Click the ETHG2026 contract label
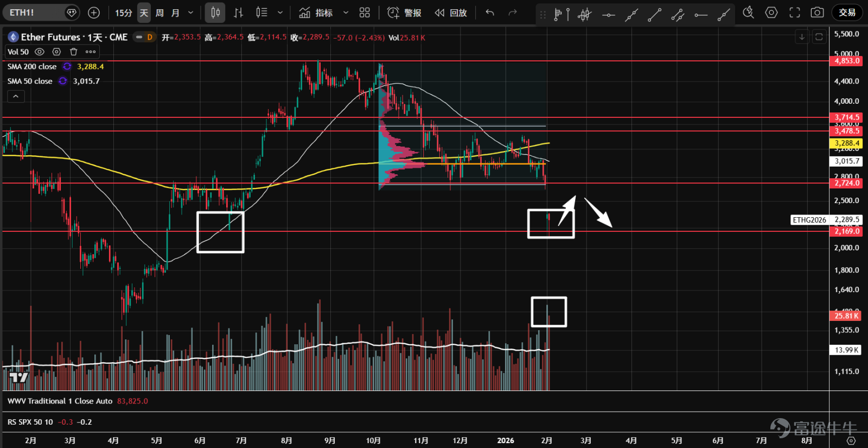Image resolution: width=868 pixels, height=448 pixels. click(x=809, y=220)
